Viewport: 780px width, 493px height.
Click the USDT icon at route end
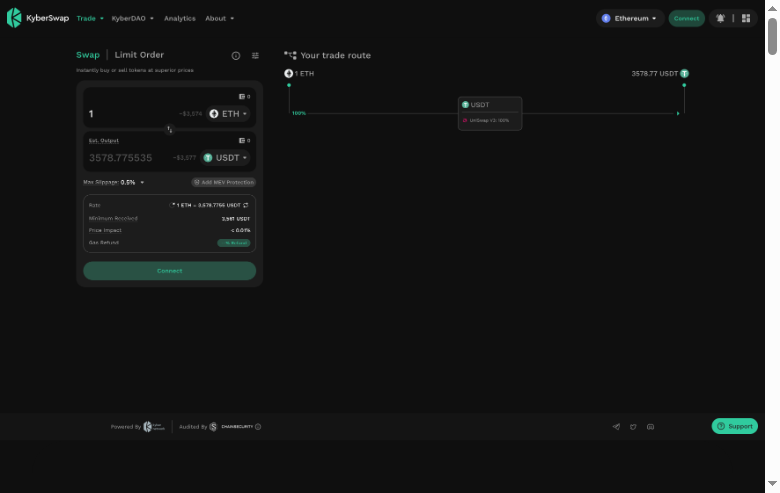click(x=684, y=74)
